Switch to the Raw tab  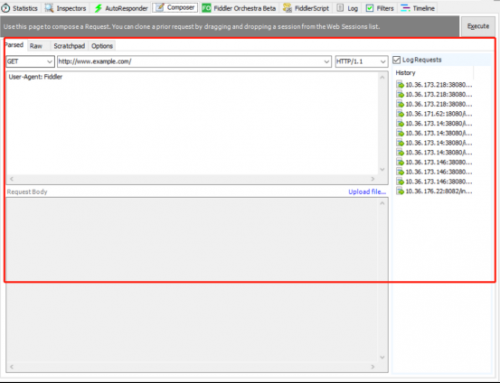pos(36,46)
